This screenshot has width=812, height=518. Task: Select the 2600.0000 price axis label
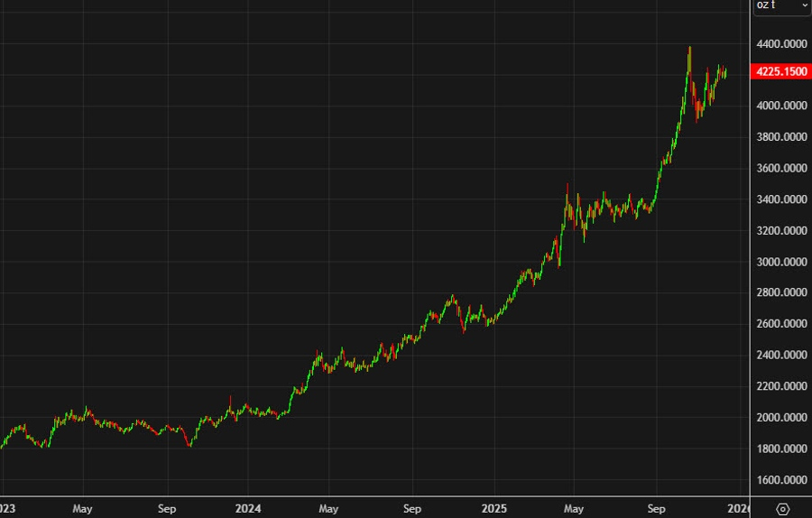click(x=781, y=324)
